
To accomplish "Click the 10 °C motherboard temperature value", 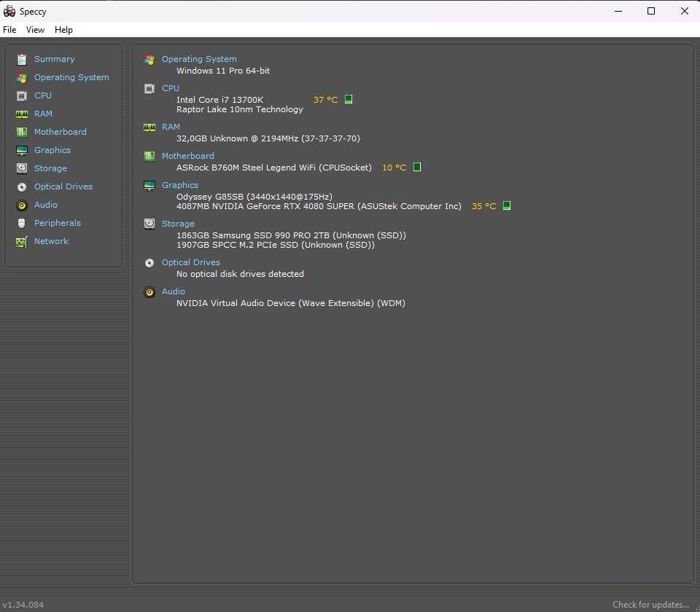I will 394,168.
